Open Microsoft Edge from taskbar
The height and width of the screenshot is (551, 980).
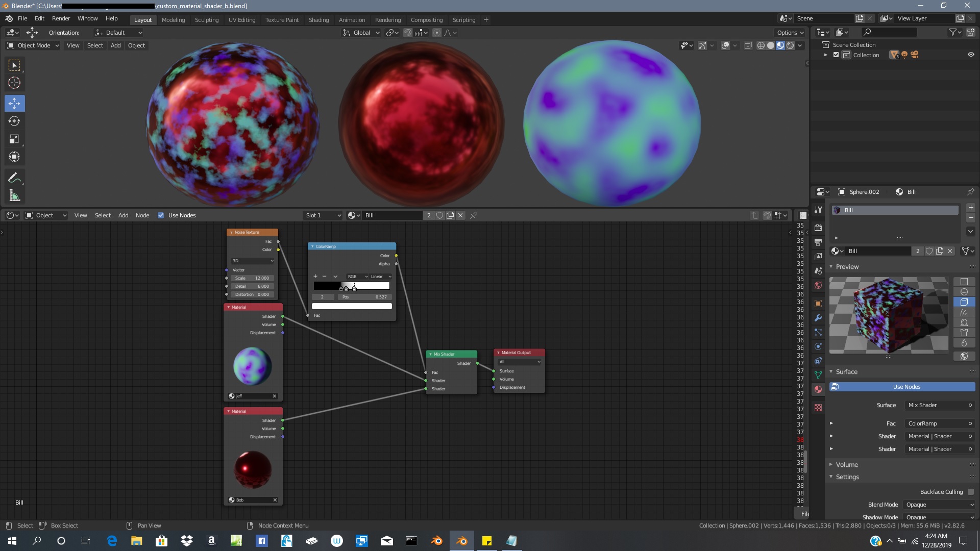[x=112, y=541]
